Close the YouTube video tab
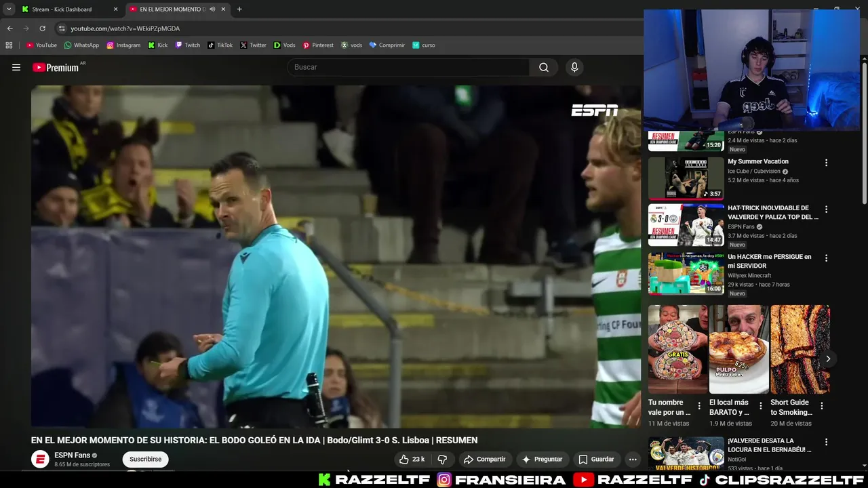The height and width of the screenshot is (488, 868). tap(223, 9)
